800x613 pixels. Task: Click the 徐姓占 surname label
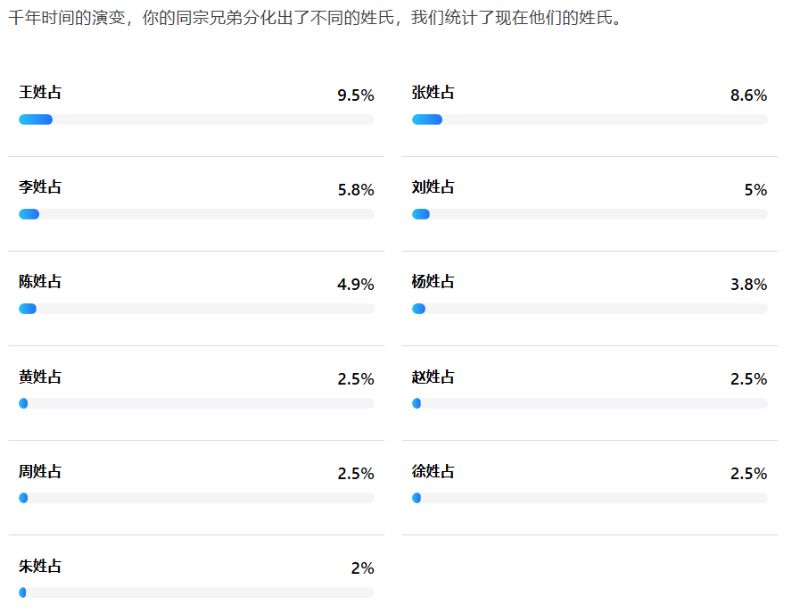(433, 472)
